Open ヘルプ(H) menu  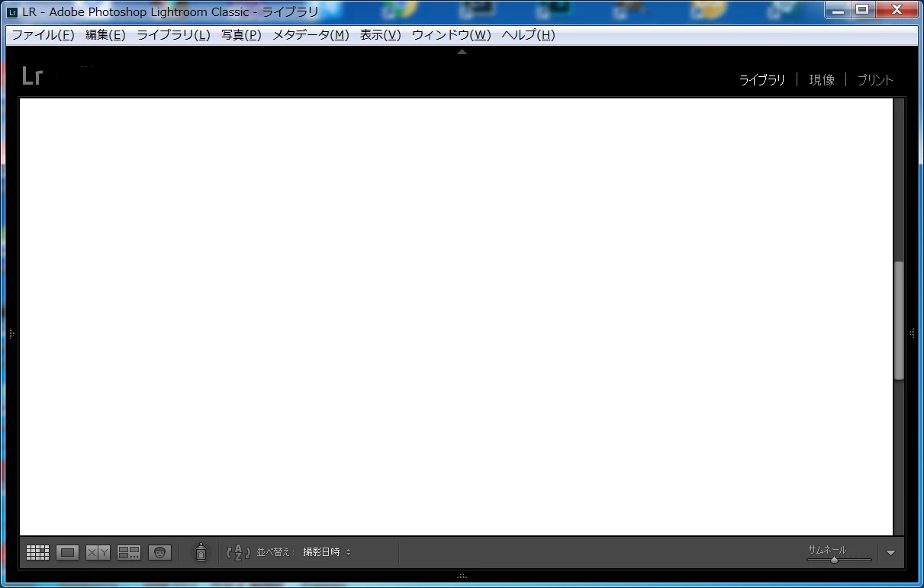click(528, 35)
